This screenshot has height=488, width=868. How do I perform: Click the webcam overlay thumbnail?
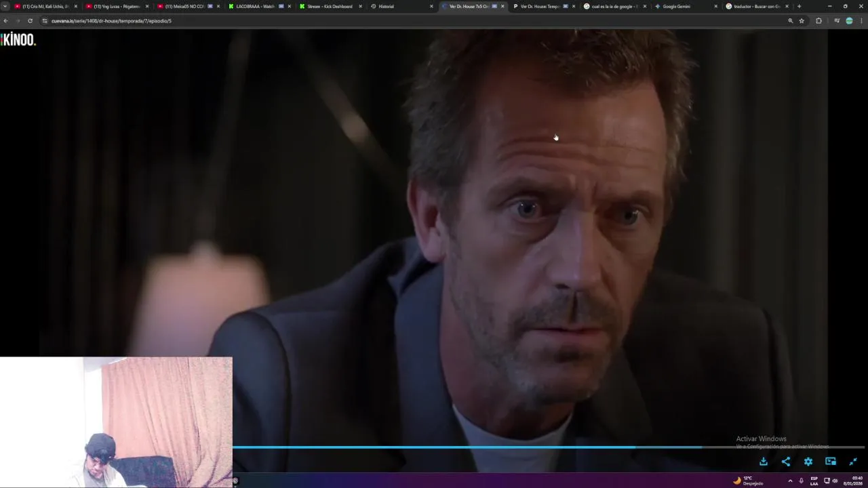(x=116, y=422)
